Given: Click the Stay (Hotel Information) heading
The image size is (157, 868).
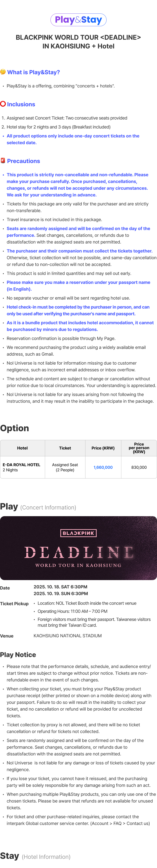Looking at the screenshot, I should click(x=35, y=856).
